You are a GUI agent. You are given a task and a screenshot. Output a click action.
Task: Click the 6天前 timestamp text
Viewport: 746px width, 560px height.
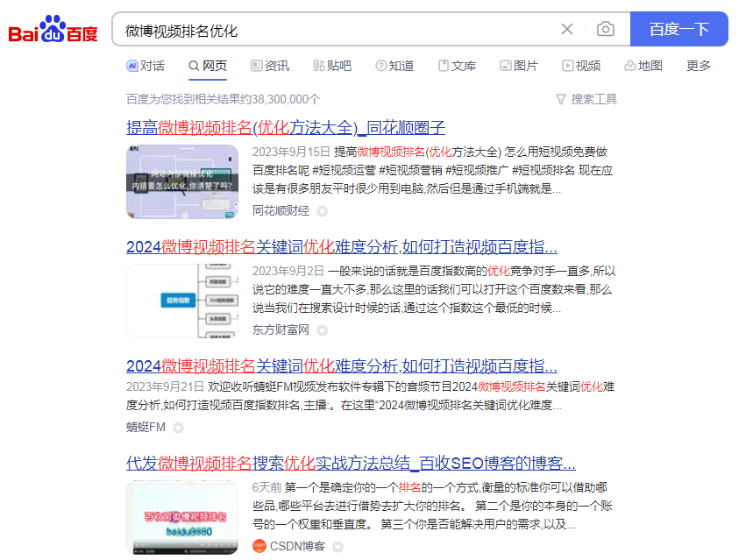click(x=266, y=487)
